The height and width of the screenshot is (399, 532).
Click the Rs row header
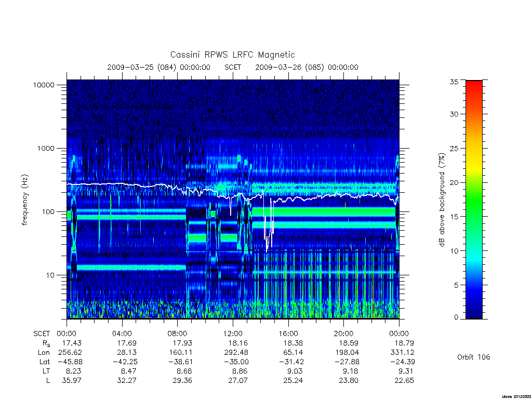[46, 343]
